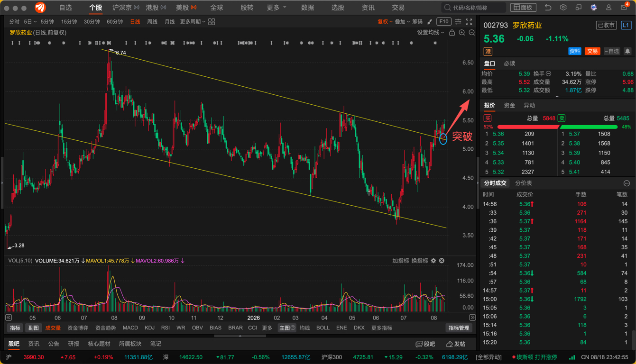Click the alert bell for 罗欣药业

coord(627,51)
